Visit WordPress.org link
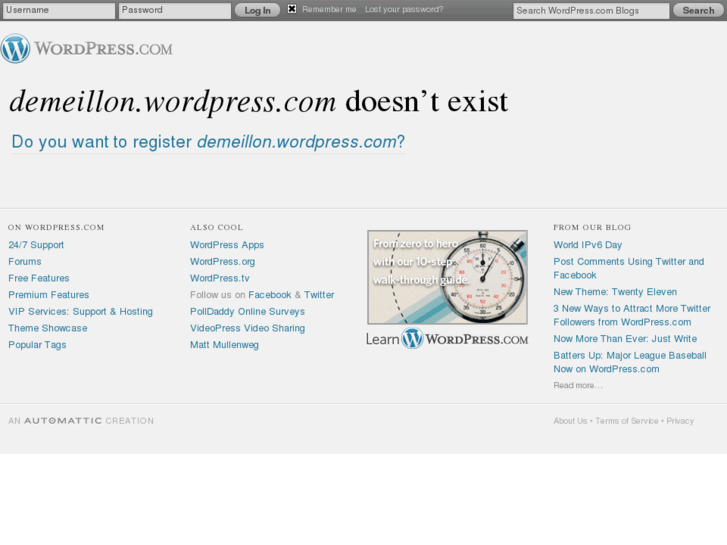The height and width of the screenshot is (545, 727). [223, 262]
